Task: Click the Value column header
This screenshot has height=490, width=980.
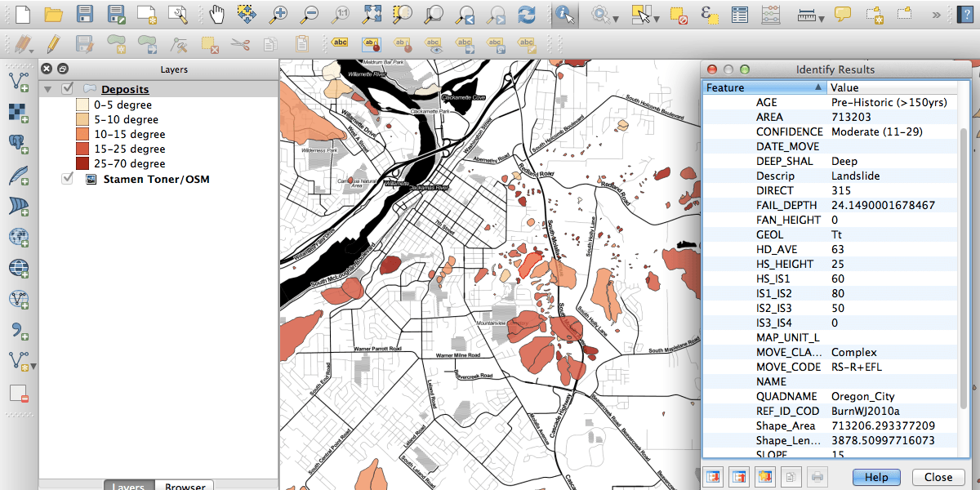Action: [893, 87]
